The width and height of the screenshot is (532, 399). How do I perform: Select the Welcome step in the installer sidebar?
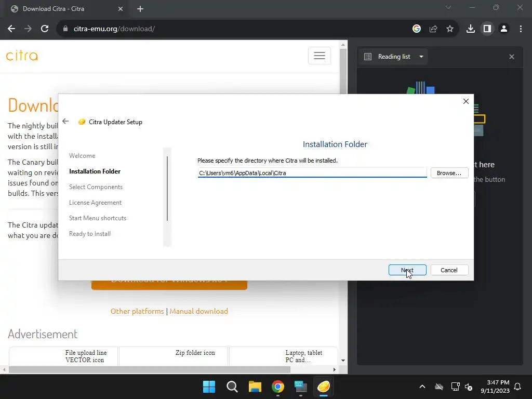82,156
